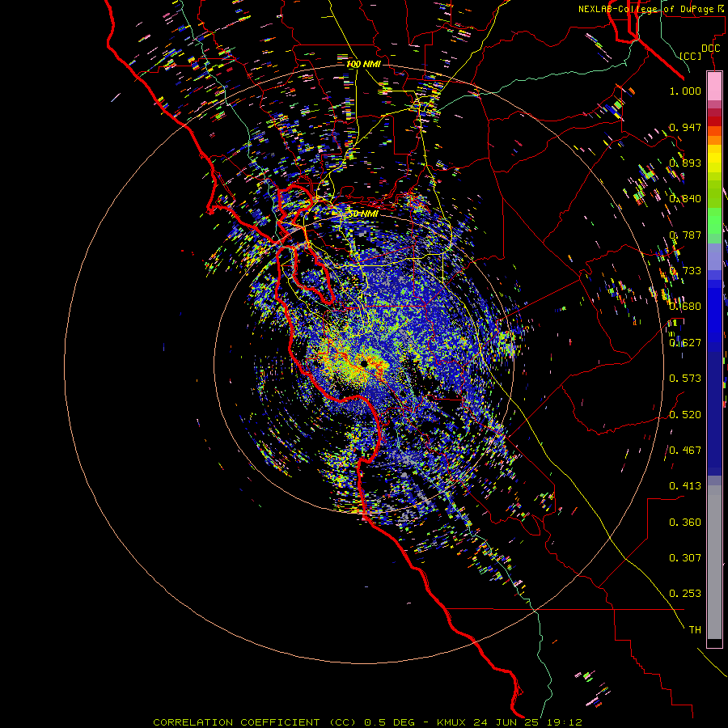Click the 24 JUN 25 date text
The image size is (728, 728).
point(508,722)
